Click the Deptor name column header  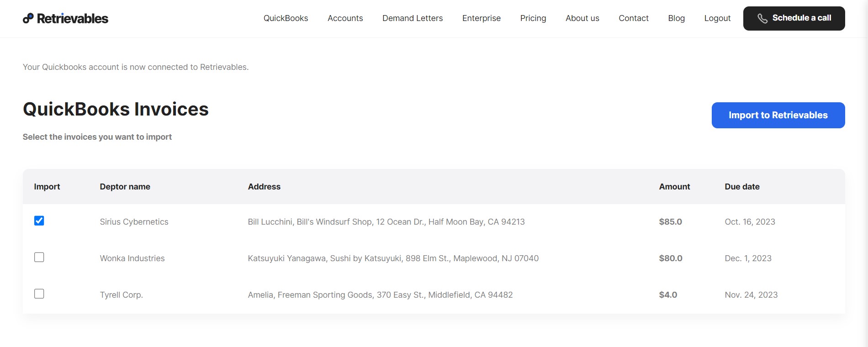tap(125, 187)
